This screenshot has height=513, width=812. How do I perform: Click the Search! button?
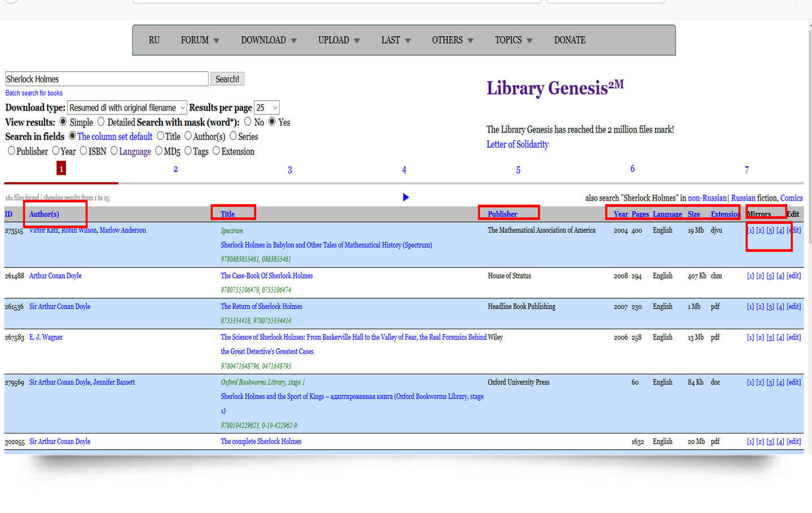(227, 79)
